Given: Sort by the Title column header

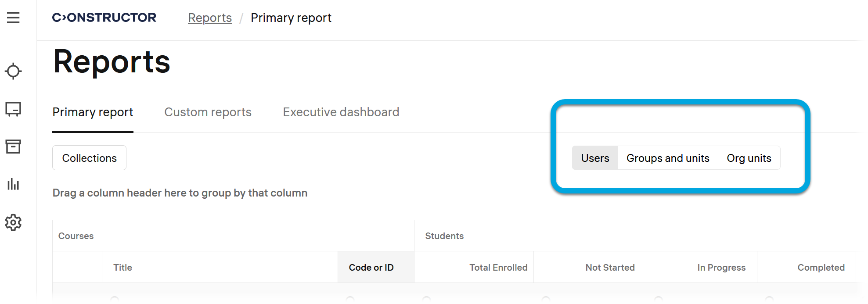Looking at the screenshot, I should point(123,268).
